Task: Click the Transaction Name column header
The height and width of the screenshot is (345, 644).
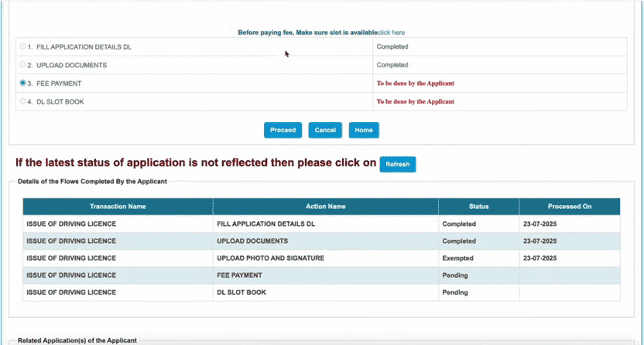Action: [x=118, y=207]
